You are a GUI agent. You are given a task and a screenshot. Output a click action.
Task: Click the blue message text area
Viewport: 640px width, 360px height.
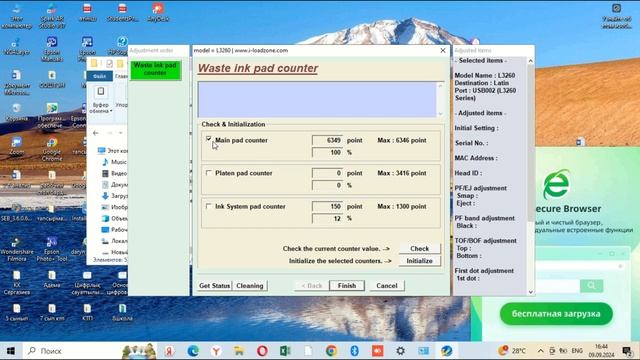pyautogui.click(x=317, y=100)
